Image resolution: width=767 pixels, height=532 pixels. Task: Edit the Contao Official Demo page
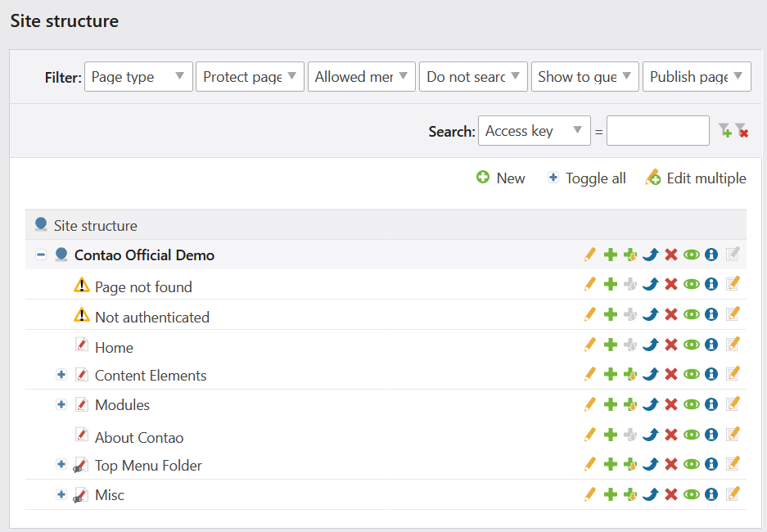click(590, 255)
